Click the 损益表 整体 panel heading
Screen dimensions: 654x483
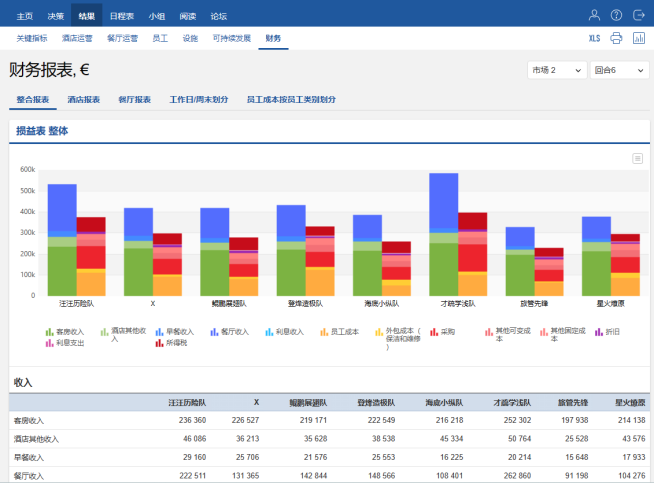pos(42,131)
